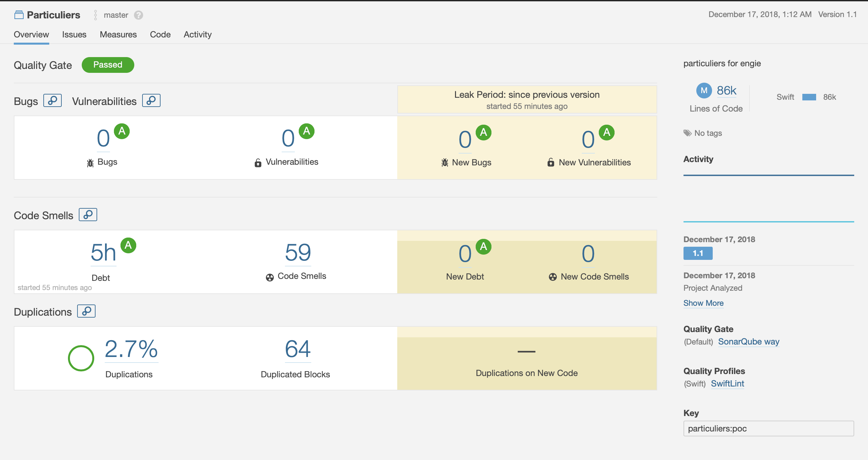Open the SonarQube way quality gate
Screen dimensions: 868x460
click(x=749, y=342)
